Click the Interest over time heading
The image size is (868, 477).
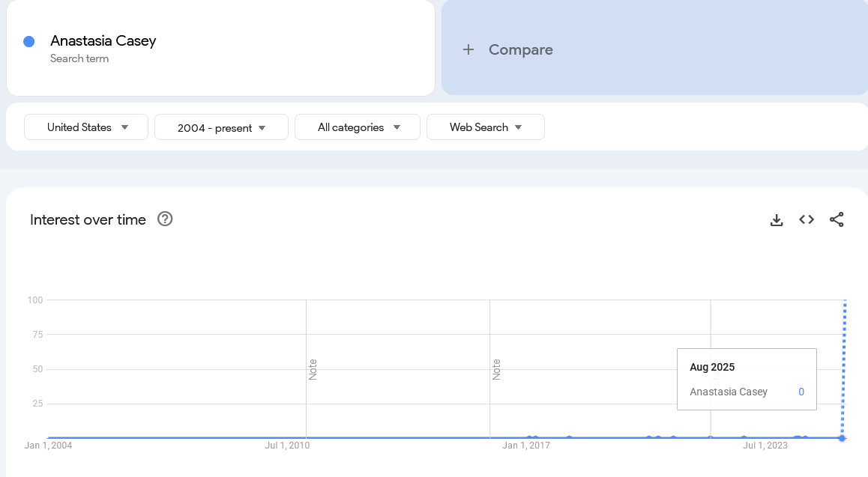coord(88,219)
